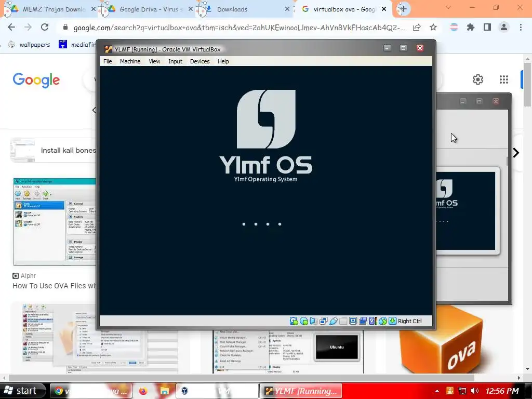Open the Chrome extensions puzzle icon
The image size is (532, 399).
point(470,27)
